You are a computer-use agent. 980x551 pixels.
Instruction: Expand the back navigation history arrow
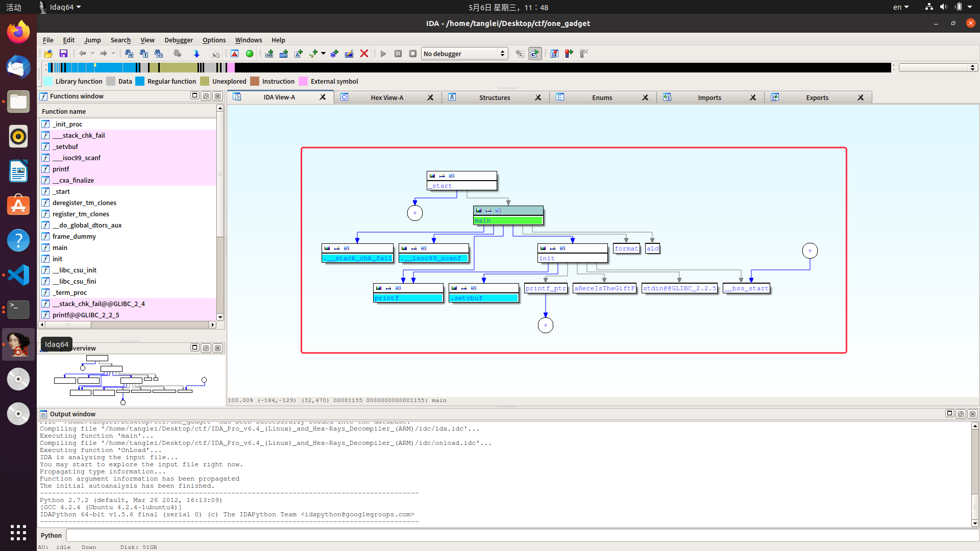92,54
